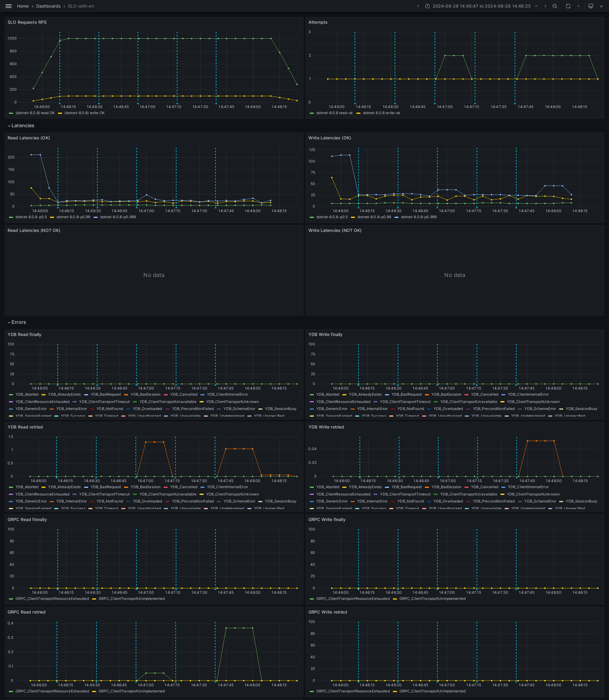Viewport: 609px width, 700px height.
Task: Go to the Home breadcrumb
Action: pos(23,6)
